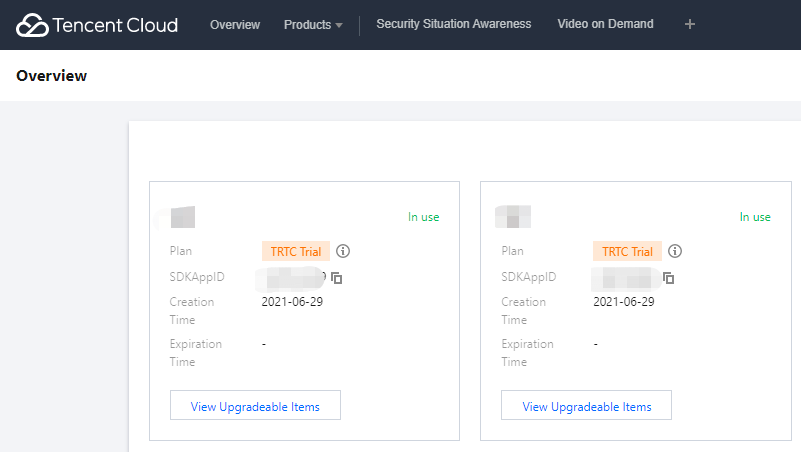
Task: Open the Overview navigation item
Action: (235, 25)
